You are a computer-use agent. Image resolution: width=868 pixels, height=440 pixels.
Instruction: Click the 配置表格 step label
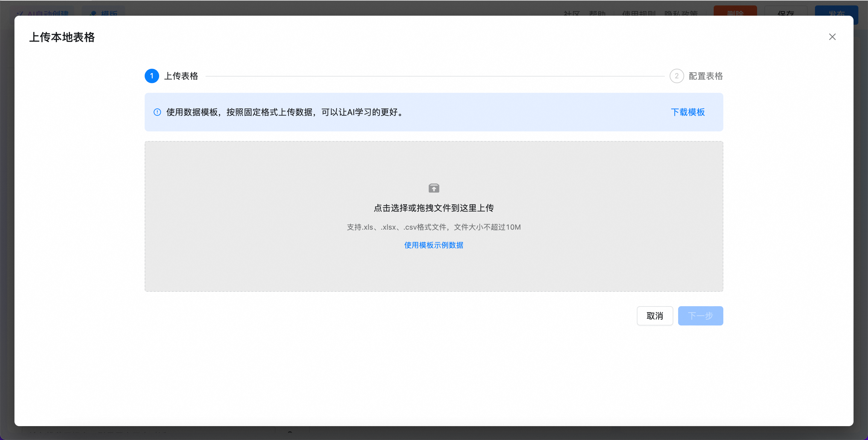click(706, 76)
